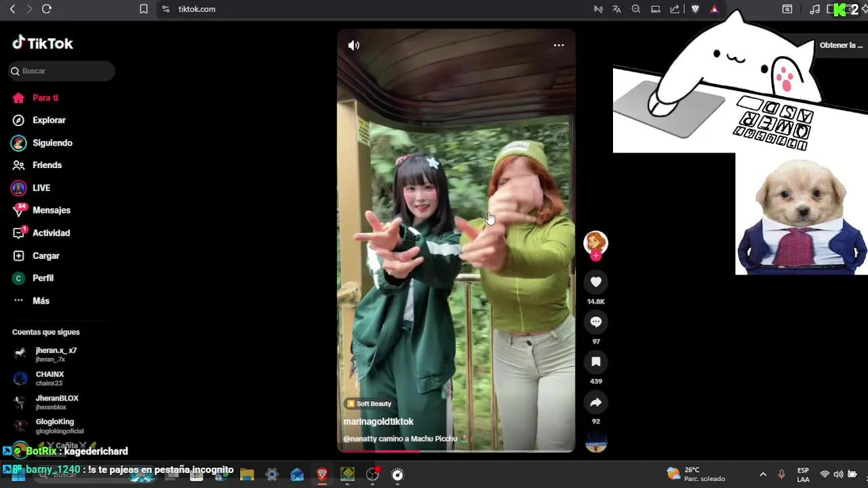868x488 pixels.
Task: Click the Brave browser taskbar icon
Action: (x=322, y=475)
